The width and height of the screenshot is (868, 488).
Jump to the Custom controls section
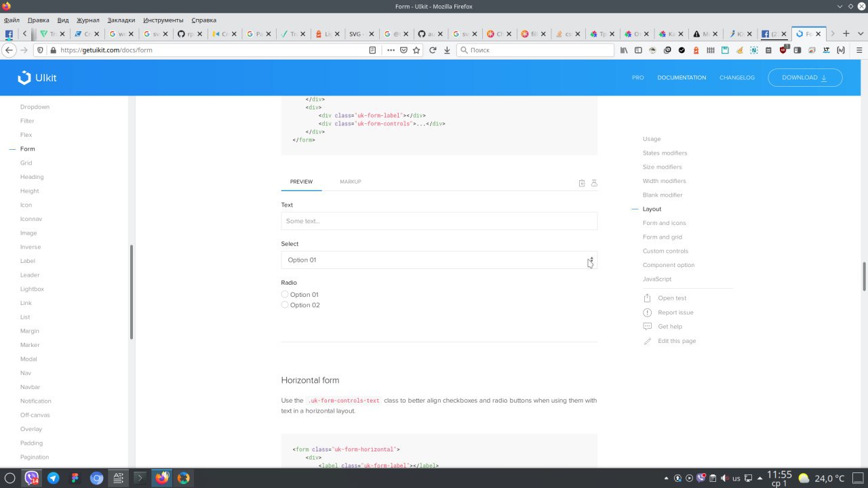click(665, 251)
